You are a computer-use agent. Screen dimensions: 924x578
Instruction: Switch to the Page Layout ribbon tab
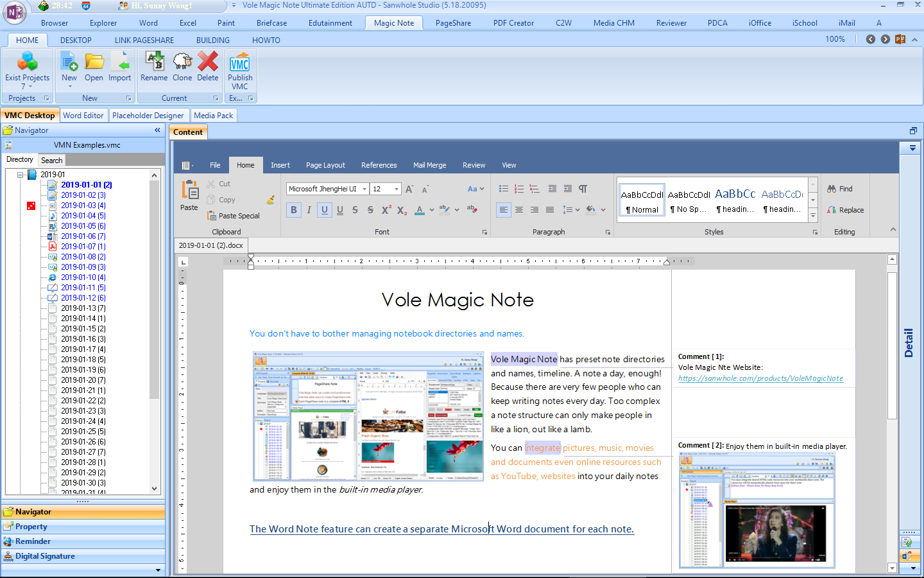click(325, 165)
